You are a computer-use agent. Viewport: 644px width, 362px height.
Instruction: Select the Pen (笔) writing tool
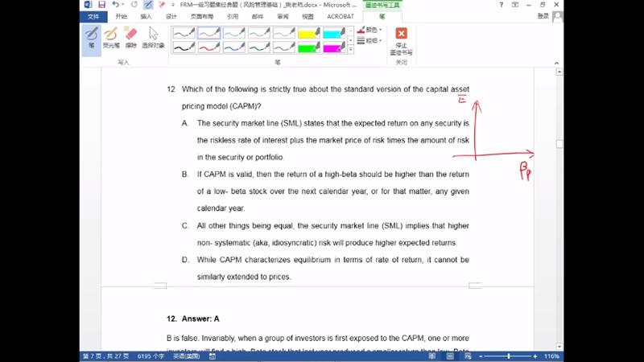pyautogui.click(x=91, y=40)
